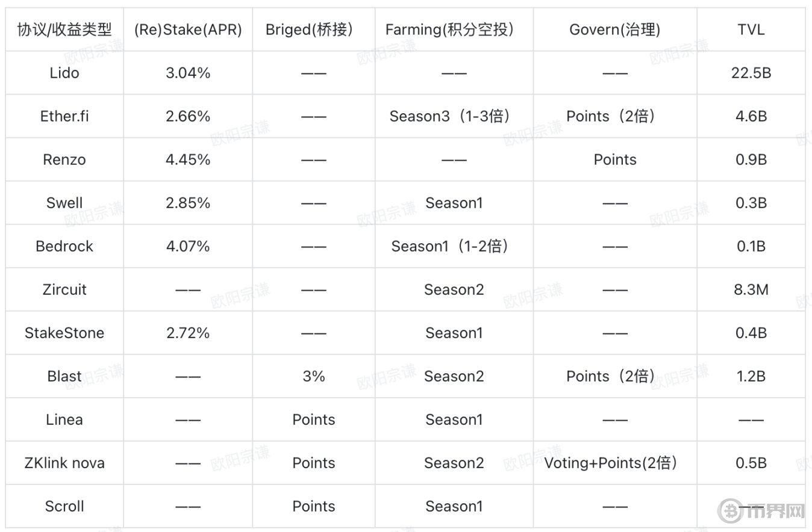The height and width of the screenshot is (532, 812).
Task: Select the Ether.fi row label
Action: [64, 116]
